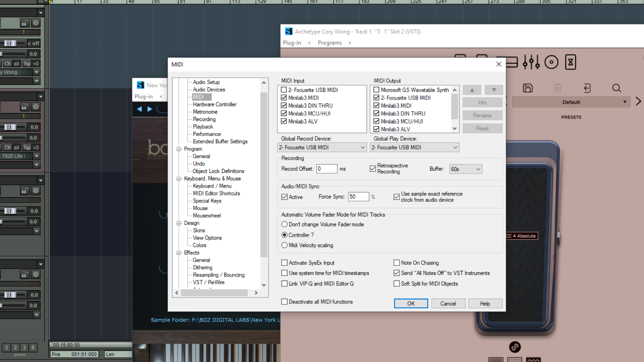Viewport: 644px width, 362px height.
Task: Click the flower plugin icon on first track
Action: click(36, 23)
